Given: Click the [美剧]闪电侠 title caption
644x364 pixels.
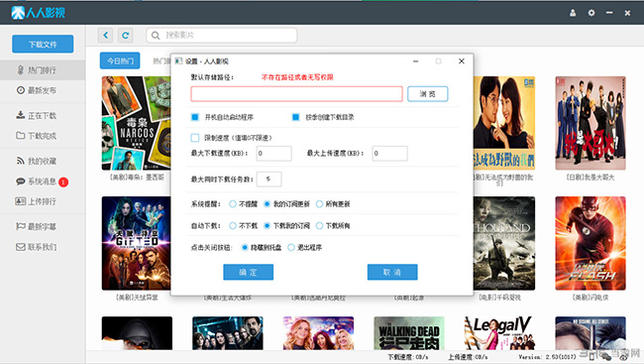Looking at the screenshot, I should click(590, 298).
